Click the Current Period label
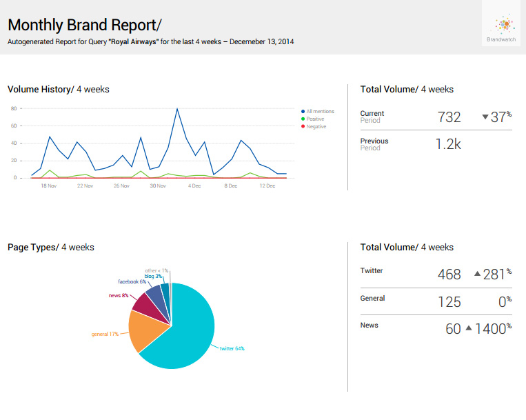 tap(372, 117)
